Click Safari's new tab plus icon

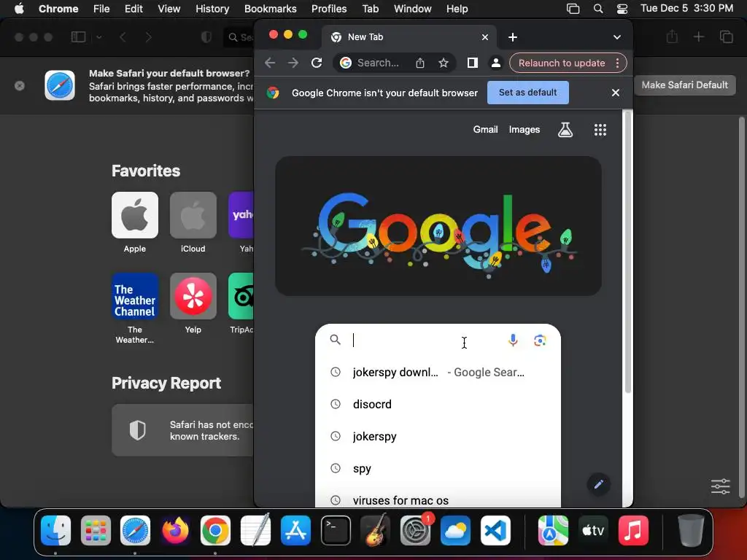698,36
